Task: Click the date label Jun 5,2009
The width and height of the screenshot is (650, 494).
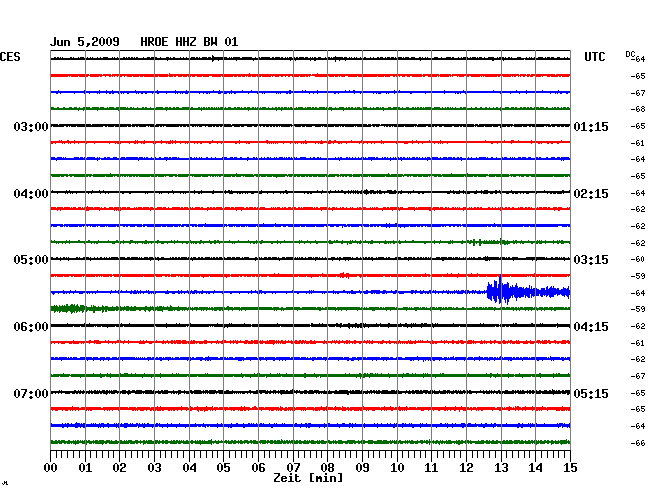Action: tap(85, 42)
